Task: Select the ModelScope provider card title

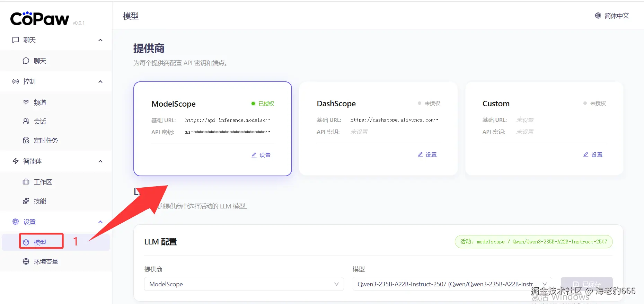Action: click(x=174, y=104)
